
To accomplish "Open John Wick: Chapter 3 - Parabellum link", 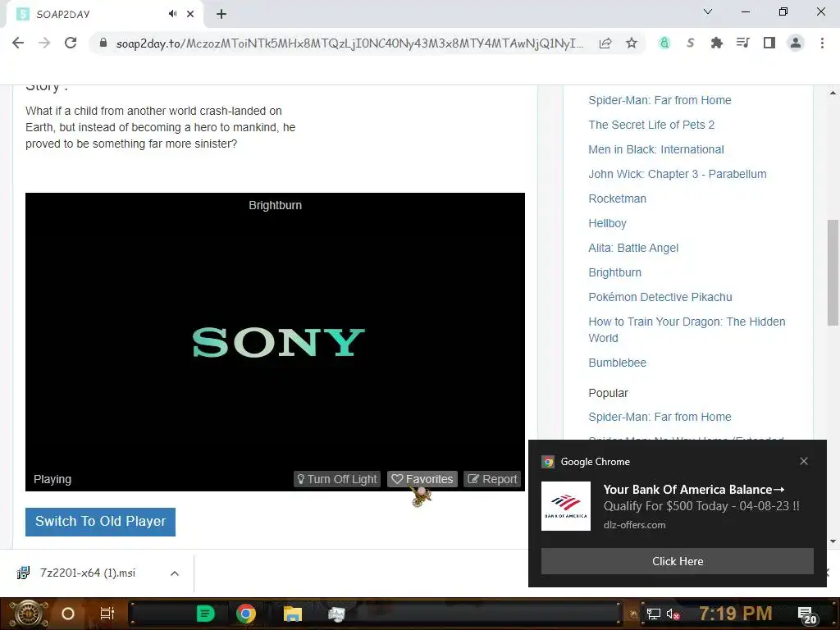I will pyautogui.click(x=677, y=174).
